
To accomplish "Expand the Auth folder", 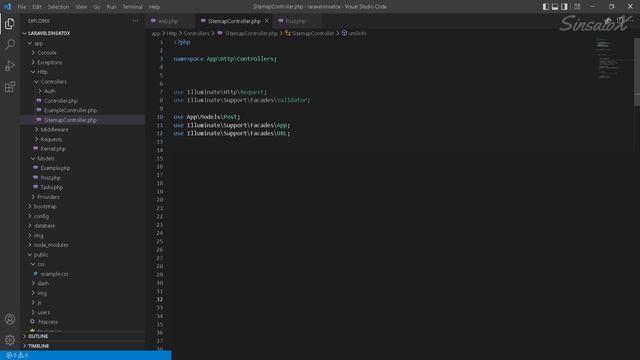I will 49,91.
